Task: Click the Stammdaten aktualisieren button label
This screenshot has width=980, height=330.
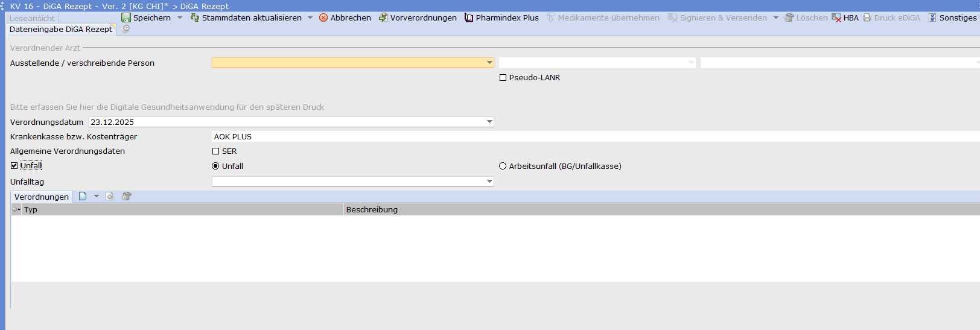Action: (x=252, y=17)
